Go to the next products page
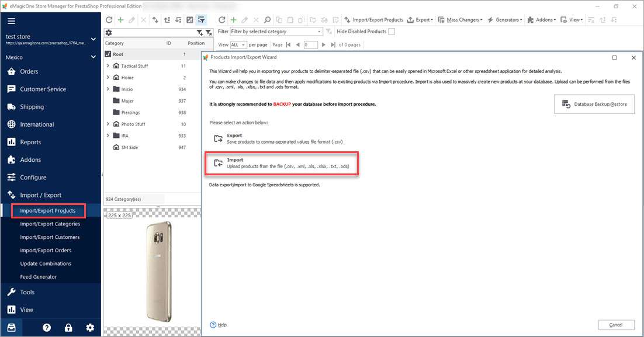Image resolution: width=644 pixels, height=337 pixels. (324, 45)
